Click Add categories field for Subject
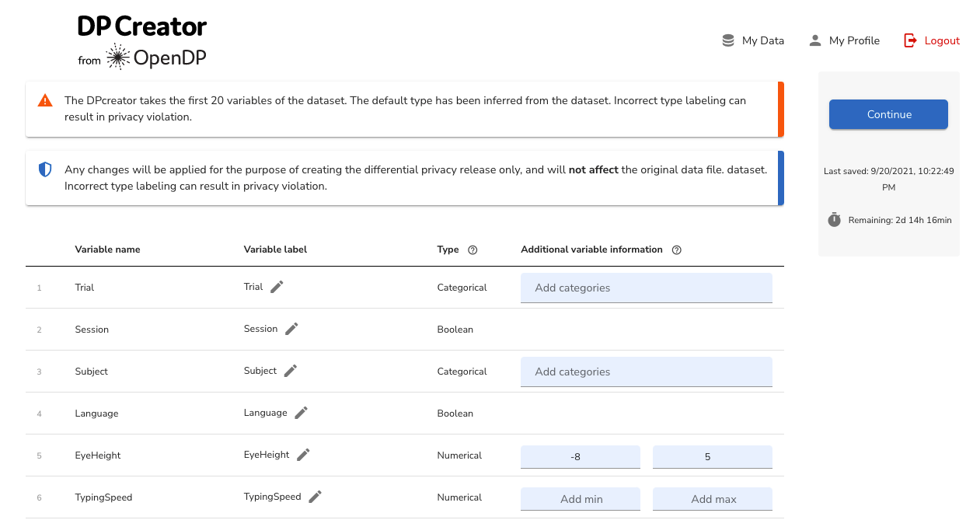This screenshot has height=527, width=980. pyautogui.click(x=646, y=372)
